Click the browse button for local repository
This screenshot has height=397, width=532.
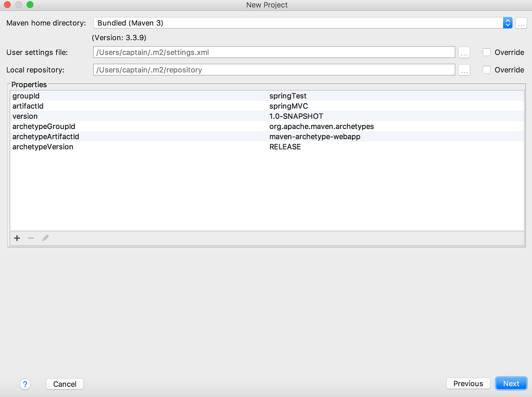coord(464,70)
